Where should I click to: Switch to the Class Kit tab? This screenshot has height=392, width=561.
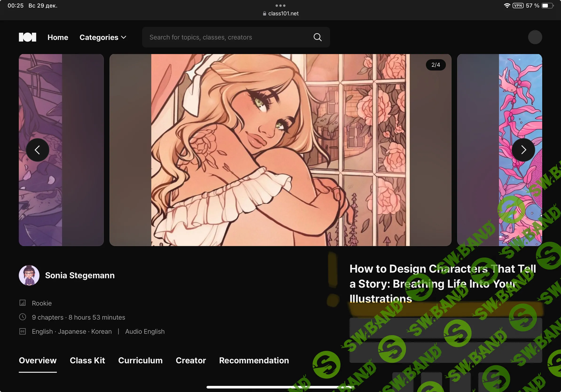pos(87,360)
